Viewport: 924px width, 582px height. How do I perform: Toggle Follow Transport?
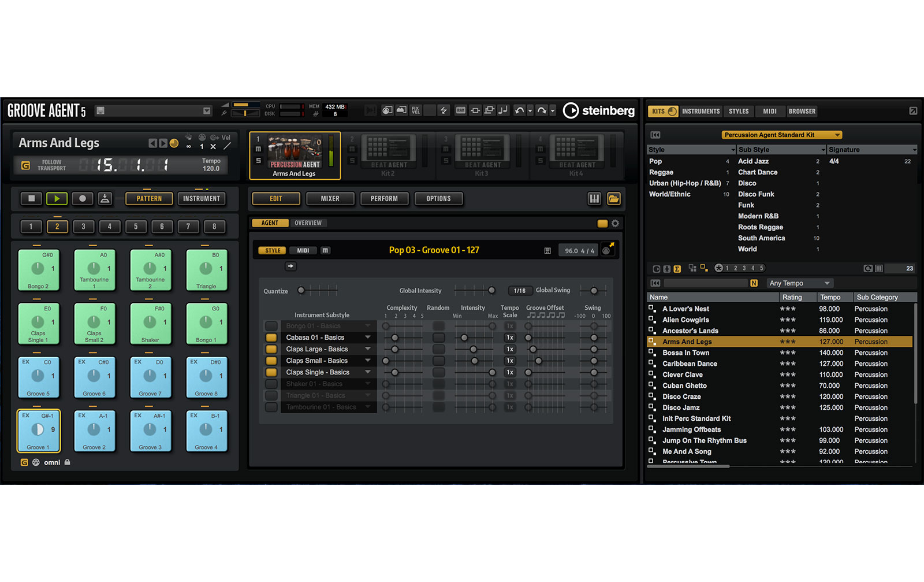(25, 166)
